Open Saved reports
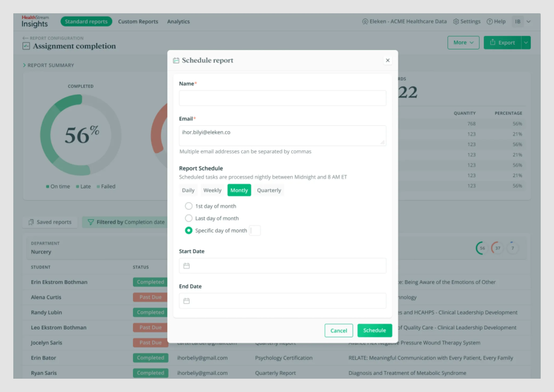The image size is (554, 392). click(50, 222)
